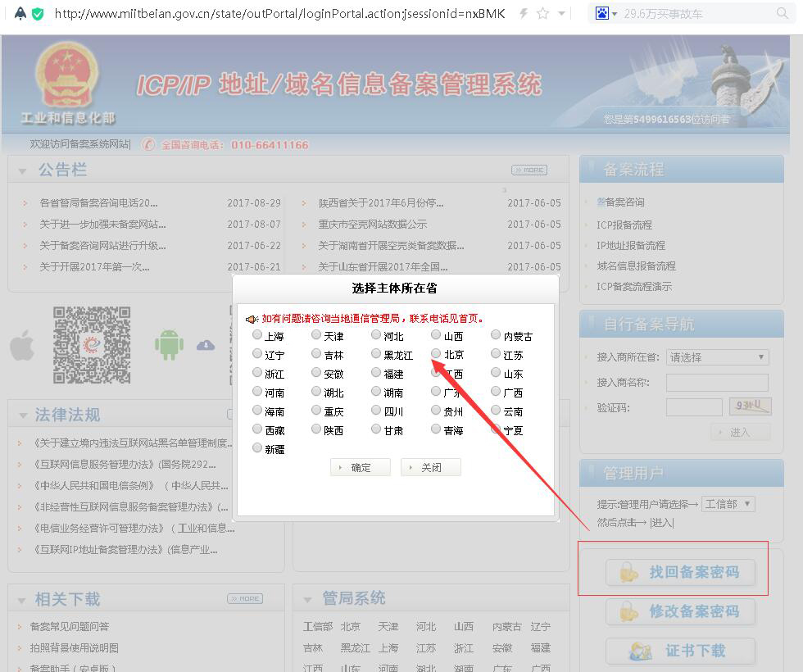Click the Apple iOS download icon
This screenshot has width=803, height=672.
(x=22, y=346)
